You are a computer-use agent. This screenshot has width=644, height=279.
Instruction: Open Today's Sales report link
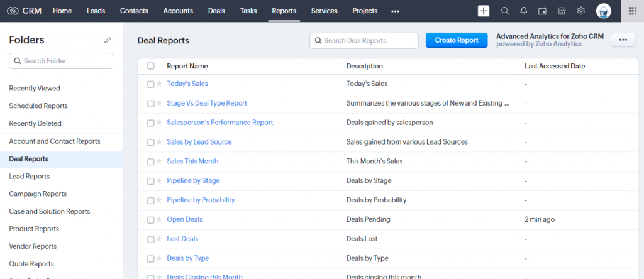click(x=187, y=84)
